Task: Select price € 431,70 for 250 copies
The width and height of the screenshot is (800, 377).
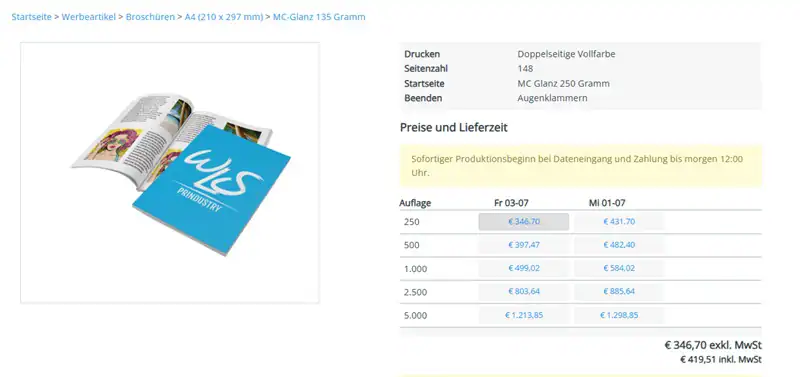Action: click(x=619, y=222)
